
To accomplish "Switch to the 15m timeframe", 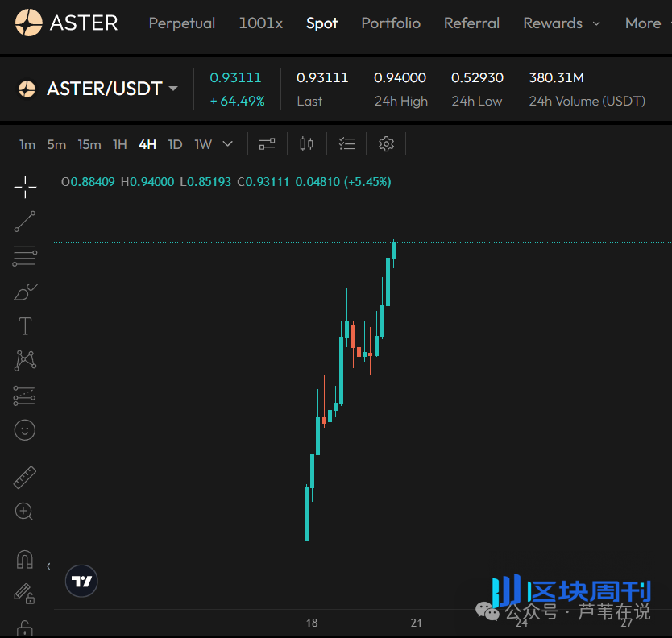I will [89, 144].
